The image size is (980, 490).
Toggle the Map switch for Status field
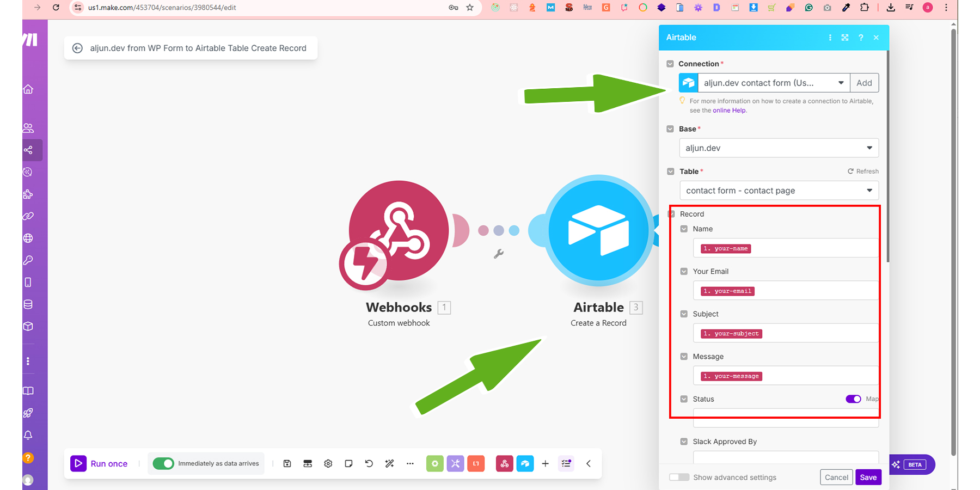point(853,399)
